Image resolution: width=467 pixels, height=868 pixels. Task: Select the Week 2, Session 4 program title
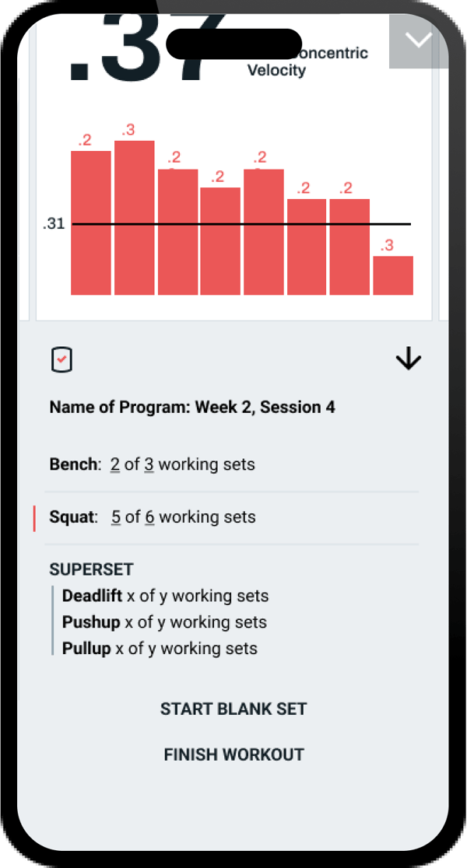192,407
